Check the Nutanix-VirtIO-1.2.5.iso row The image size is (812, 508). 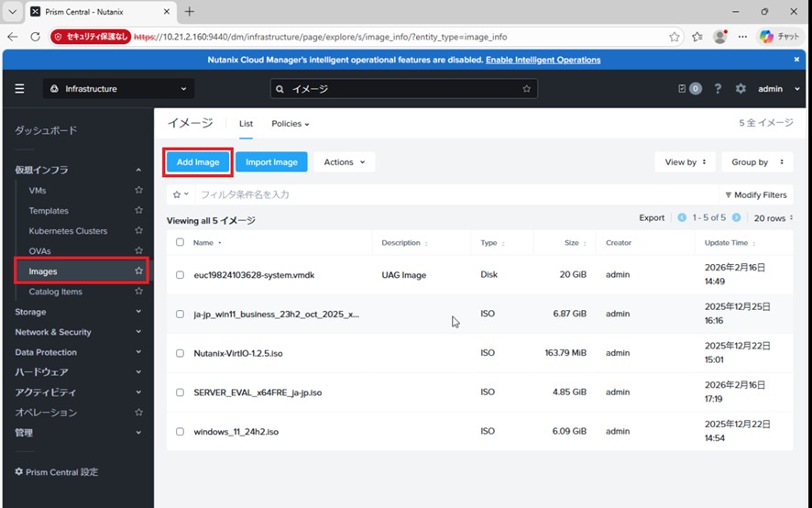pos(180,353)
